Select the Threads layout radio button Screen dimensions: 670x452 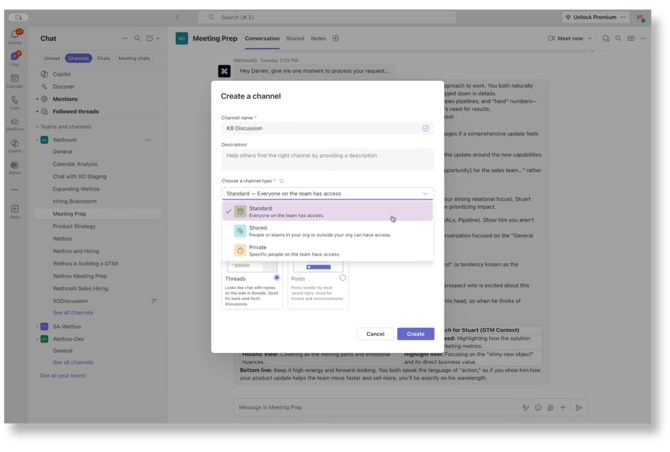click(277, 277)
